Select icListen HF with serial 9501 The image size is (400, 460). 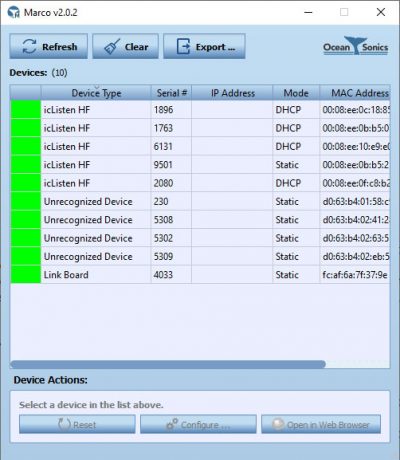(200, 165)
